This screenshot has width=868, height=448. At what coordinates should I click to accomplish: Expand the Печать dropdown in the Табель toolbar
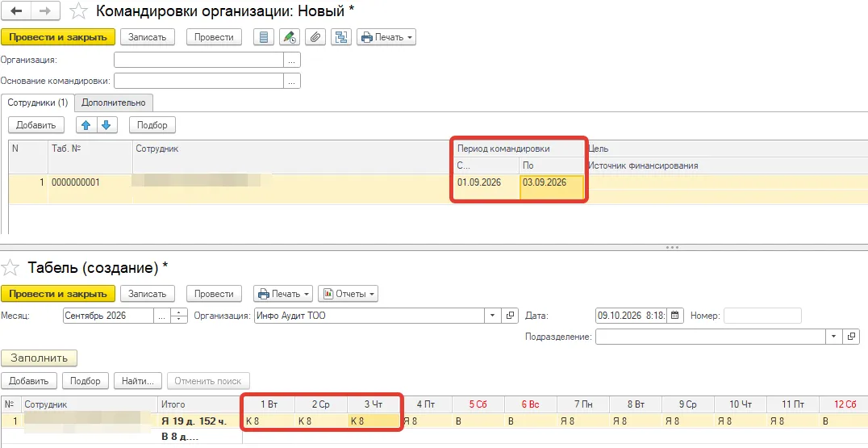click(283, 294)
